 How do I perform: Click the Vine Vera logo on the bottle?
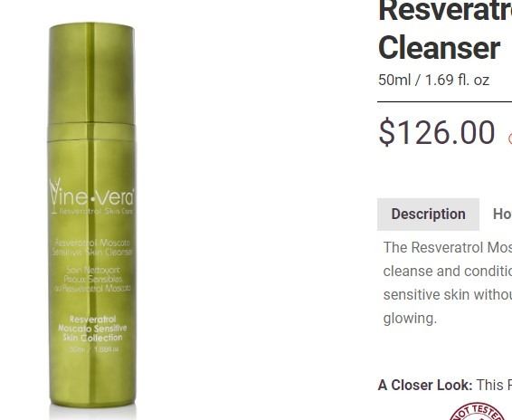(x=92, y=196)
